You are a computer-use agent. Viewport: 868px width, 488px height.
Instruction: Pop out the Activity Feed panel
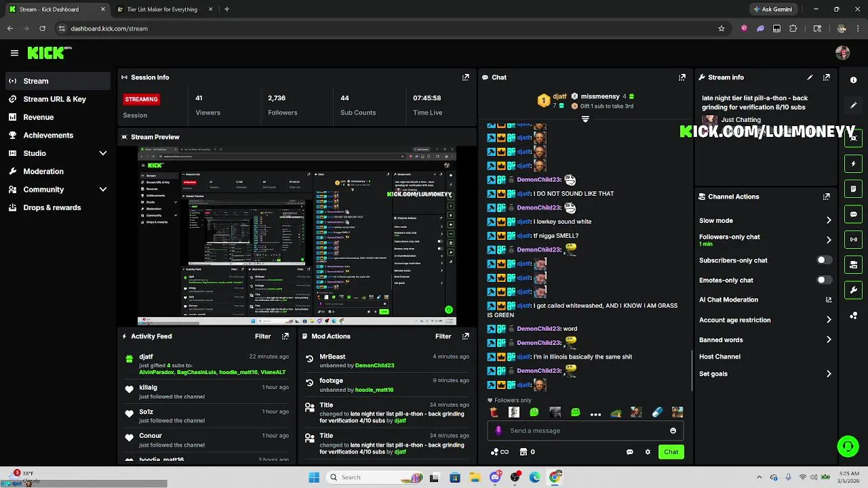[x=285, y=336]
